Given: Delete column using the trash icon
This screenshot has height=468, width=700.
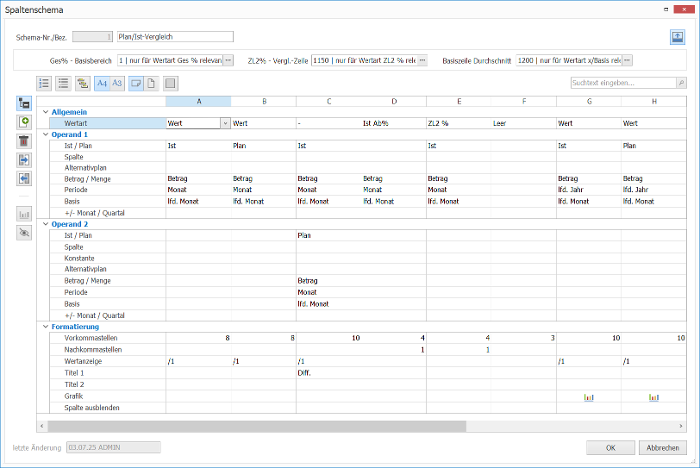Looking at the screenshot, I should 24,141.
